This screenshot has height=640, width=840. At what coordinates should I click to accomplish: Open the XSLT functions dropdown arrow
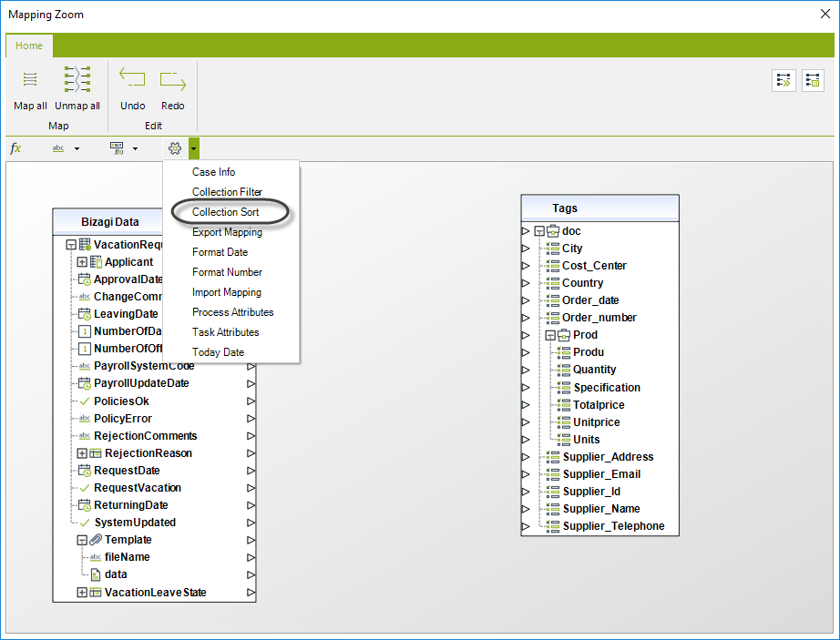pyautogui.click(x=135, y=148)
